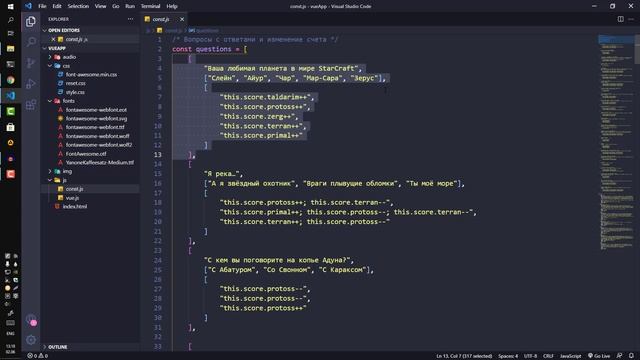Open fontawesome-webfont.svg file
The width and height of the screenshot is (640, 360).
click(x=96, y=119)
